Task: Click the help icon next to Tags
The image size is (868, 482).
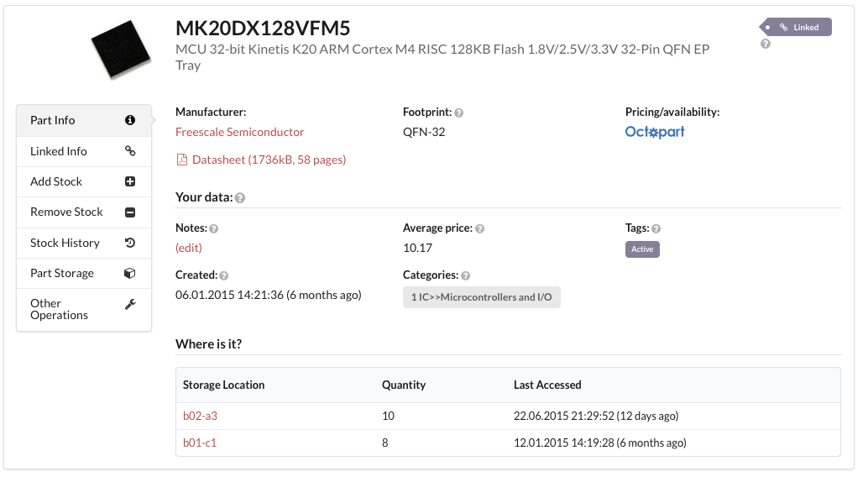Action: (x=656, y=228)
